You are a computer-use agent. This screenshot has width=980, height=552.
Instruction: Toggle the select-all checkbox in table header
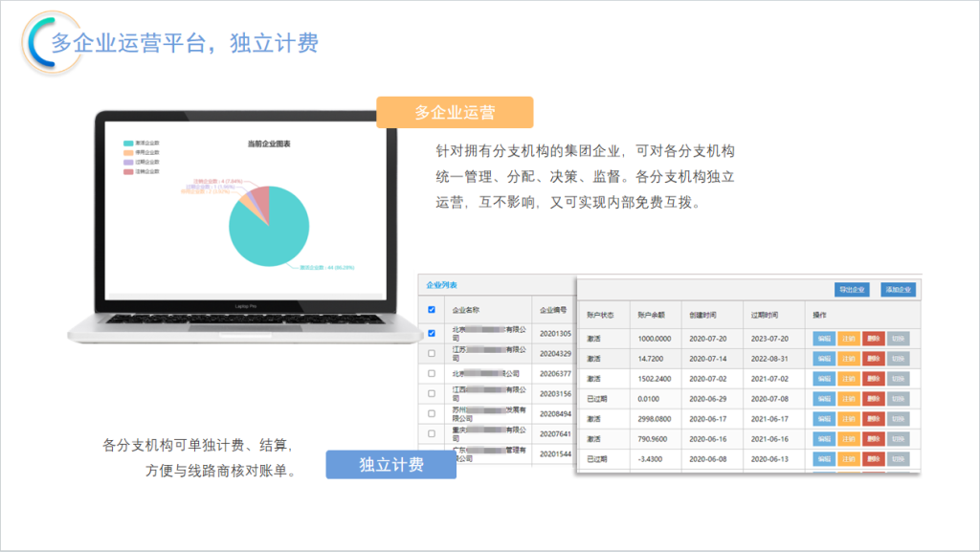click(432, 310)
